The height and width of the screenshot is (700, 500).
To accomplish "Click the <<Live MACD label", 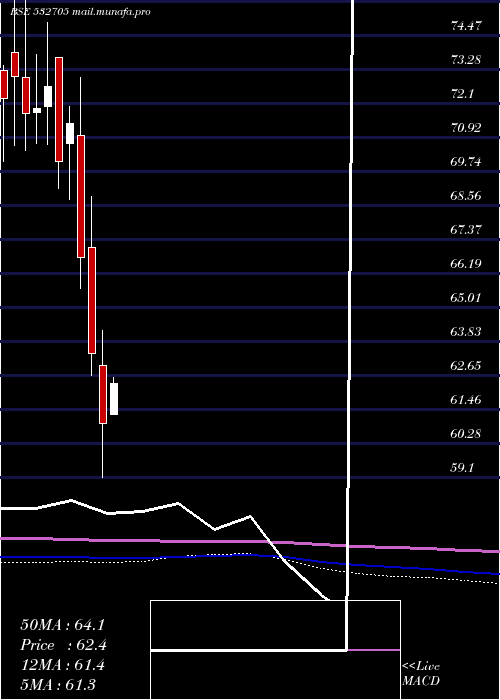I will (421, 673).
